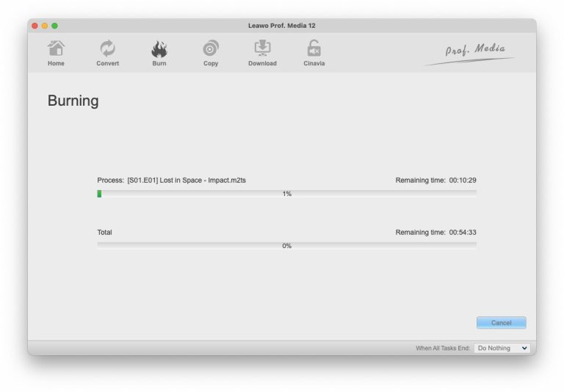Cancel the burning process
This screenshot has height=392, width=564.
[x=501, y=323]
